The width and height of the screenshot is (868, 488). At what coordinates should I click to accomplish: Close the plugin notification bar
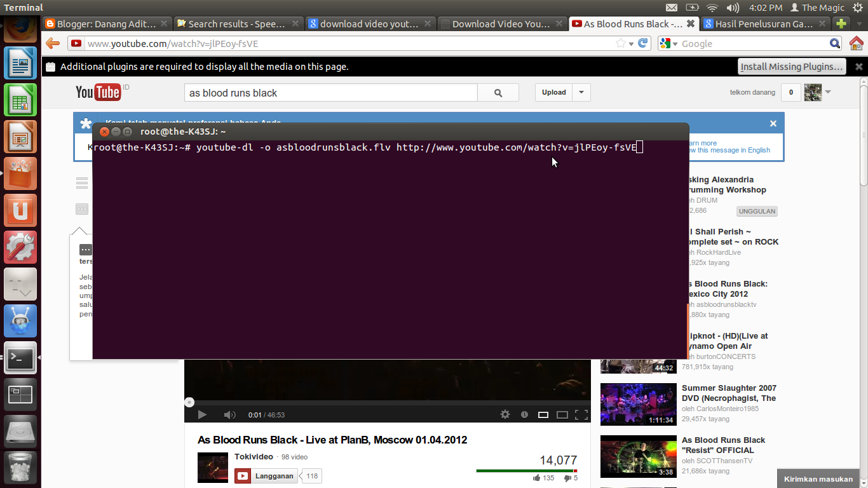coord(858,67)
